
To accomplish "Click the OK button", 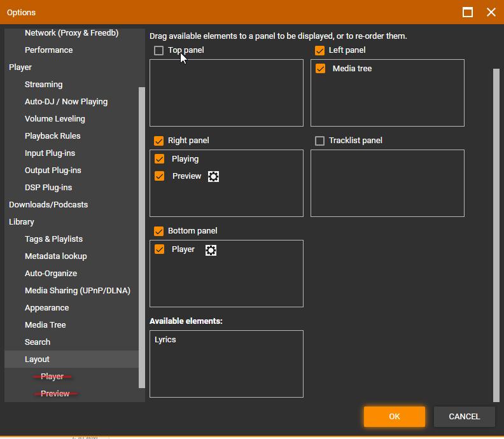I will coord(394,417).
